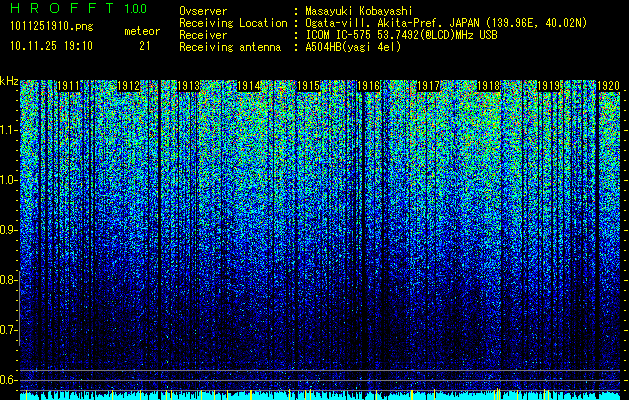Click the meteor count 21
The image size is (629, 400).
[145, 46]
